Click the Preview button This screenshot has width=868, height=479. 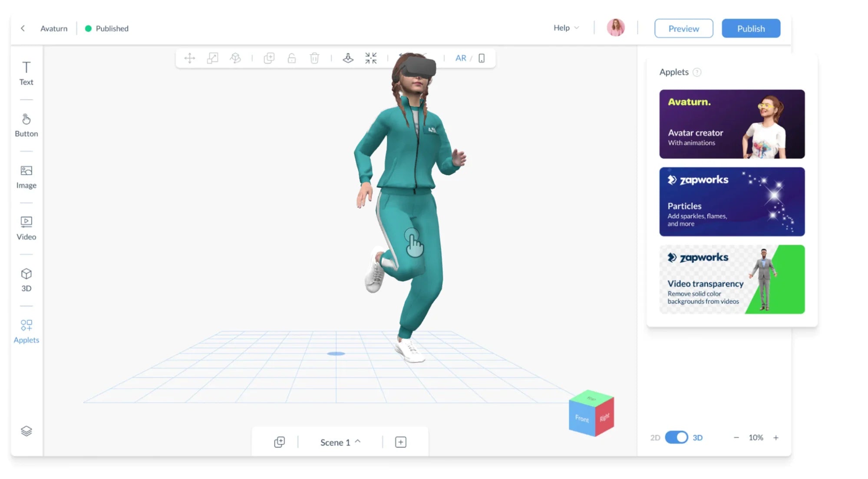tap(683, 28)
